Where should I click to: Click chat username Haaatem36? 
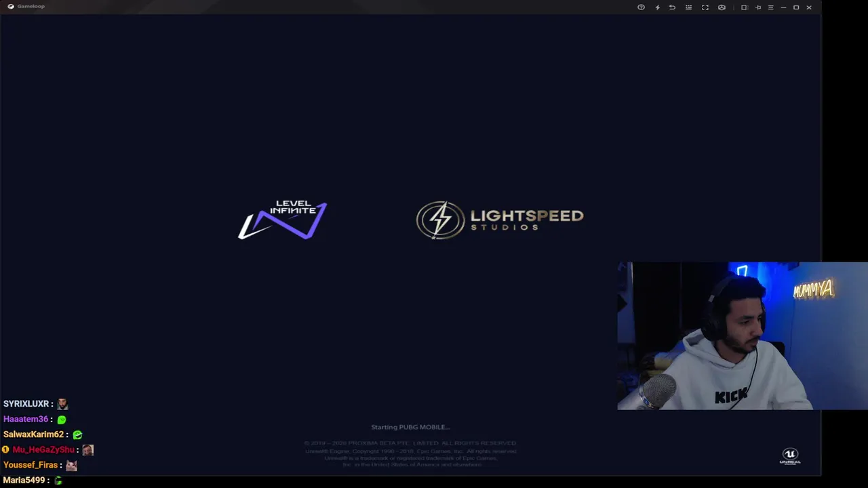coord(26,420)
